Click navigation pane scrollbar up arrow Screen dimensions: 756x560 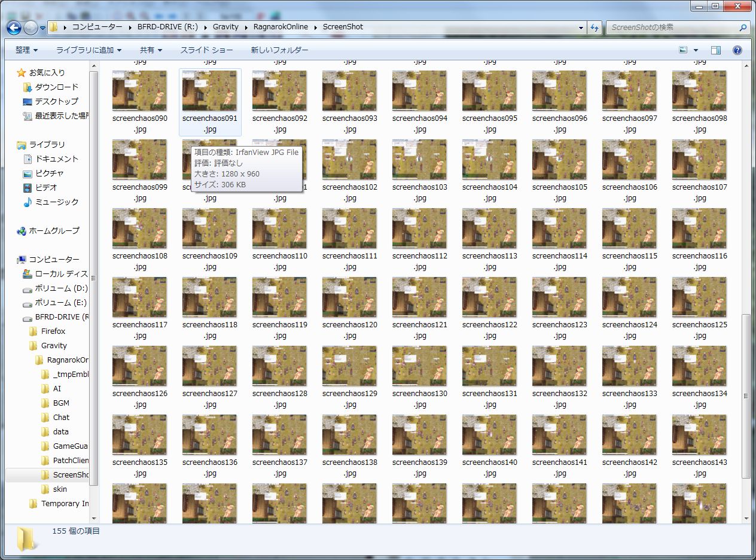click(94, 65)
